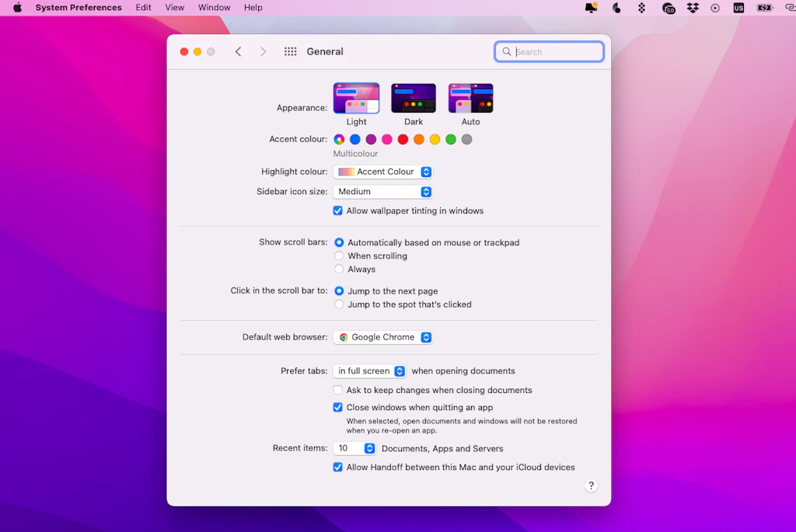Click the Appearance label
Screen dimensions: 796x532
302,107
